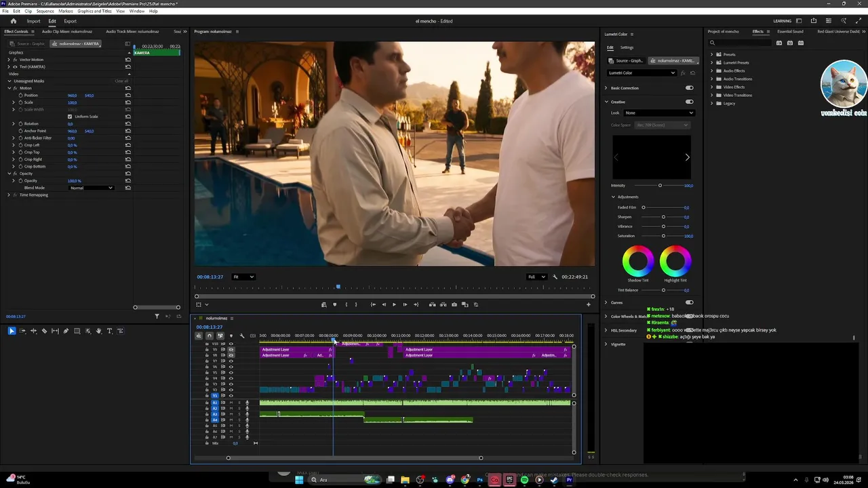Open the Sequence menu

pos(45,12)
